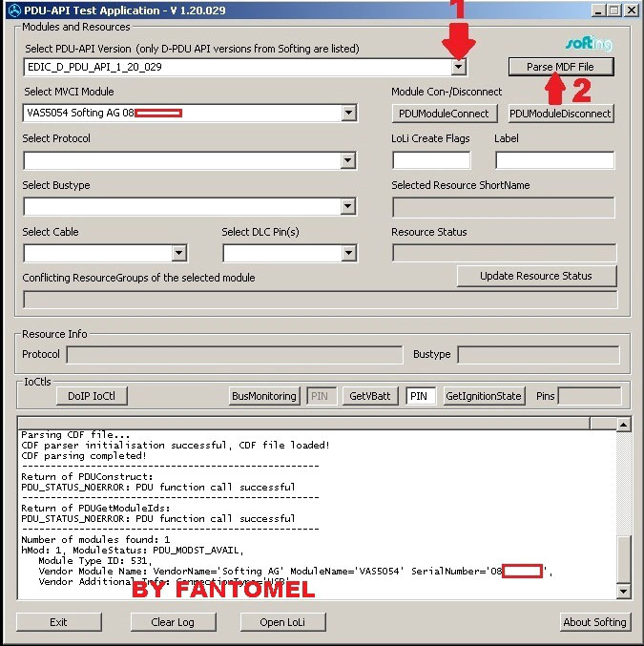This screenshot has width=644, height=646.
Task: Click the PDU-API application title bar icon
Action: click(x=14, y=10)
